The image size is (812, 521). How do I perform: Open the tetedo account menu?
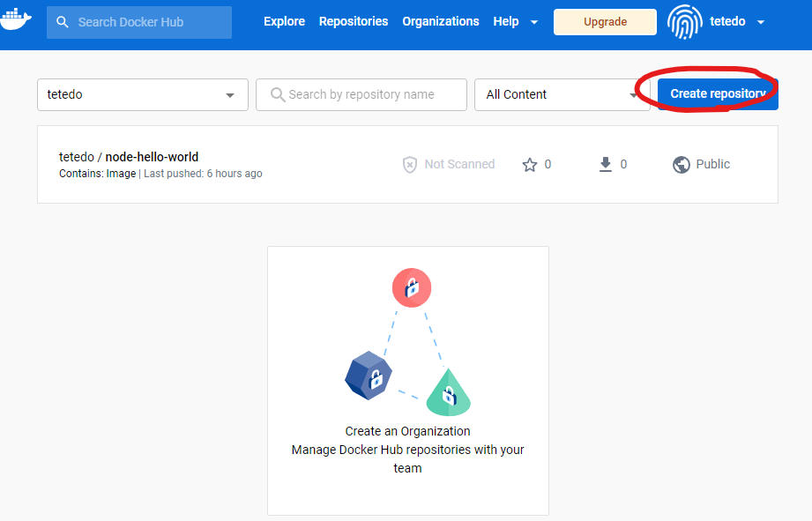point(727,21)
